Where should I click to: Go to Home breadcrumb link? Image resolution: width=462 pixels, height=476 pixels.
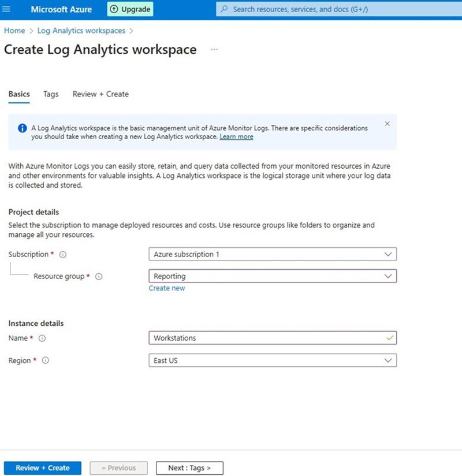(14, 31)
